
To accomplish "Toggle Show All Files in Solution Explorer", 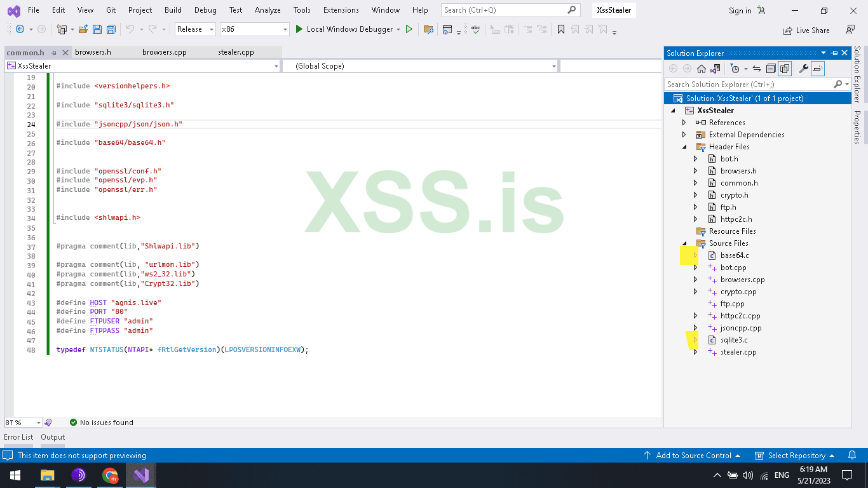I will click(785, 69).
